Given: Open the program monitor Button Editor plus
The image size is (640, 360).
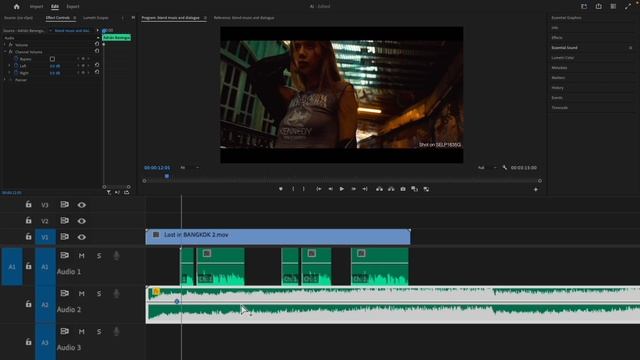Looking at the screenshot, I should 536,189.
